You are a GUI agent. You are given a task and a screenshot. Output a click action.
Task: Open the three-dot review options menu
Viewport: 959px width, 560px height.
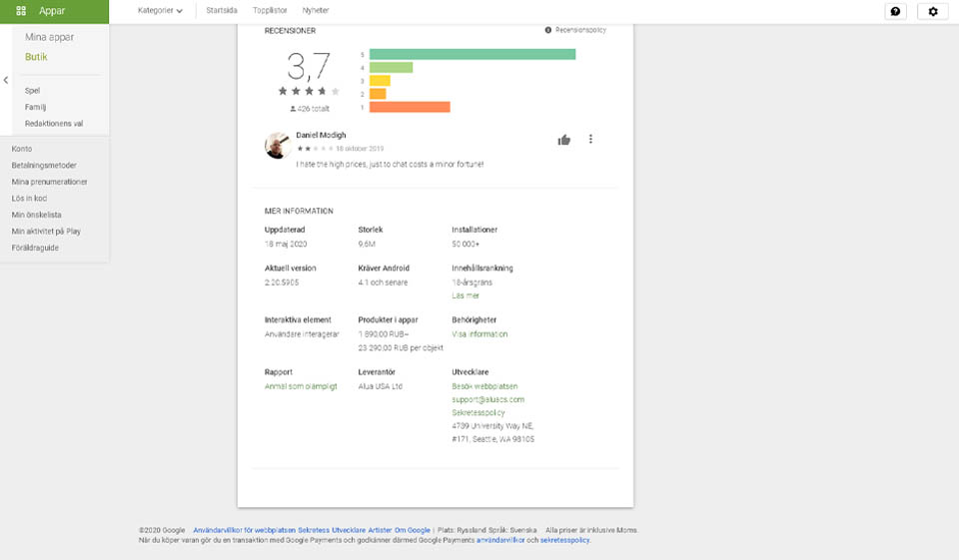(590, 140)
